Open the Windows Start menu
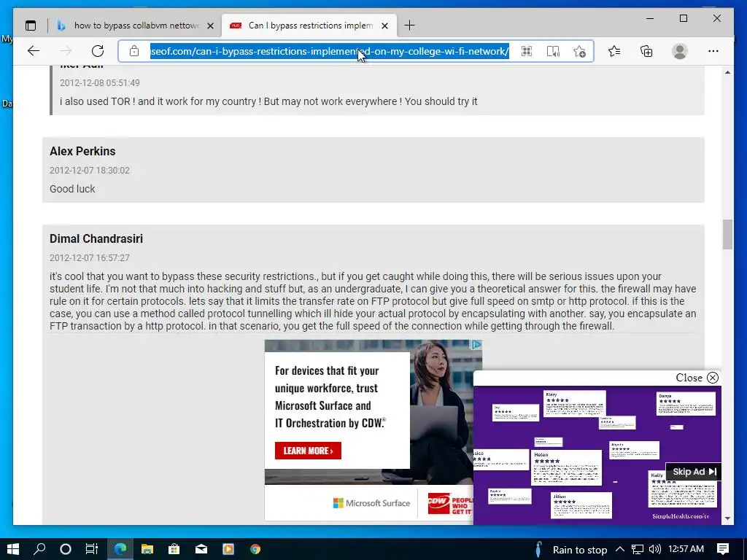Screen dimensions: 747x560 (x=13, y=549)
